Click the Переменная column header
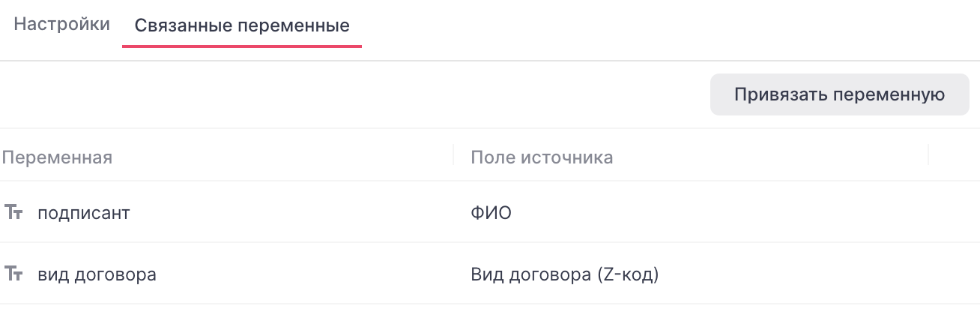The image size is (980, 330). pos(57,157)
